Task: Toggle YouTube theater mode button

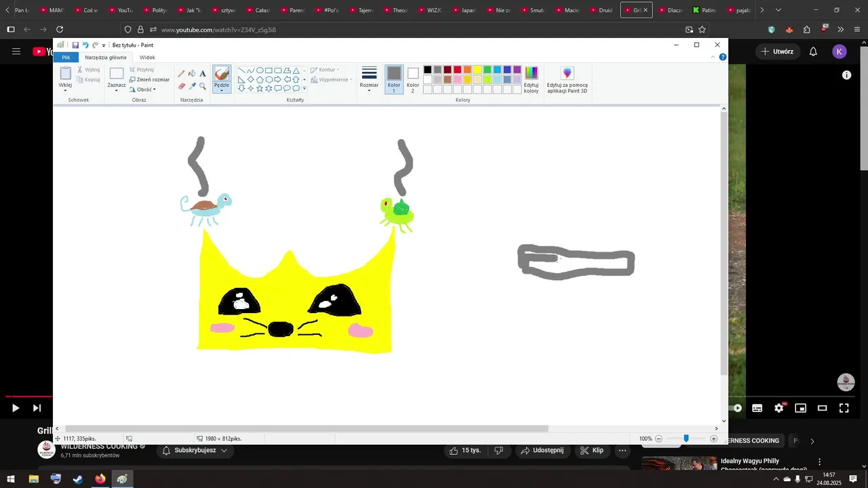Action: click(x=823, y=408)
